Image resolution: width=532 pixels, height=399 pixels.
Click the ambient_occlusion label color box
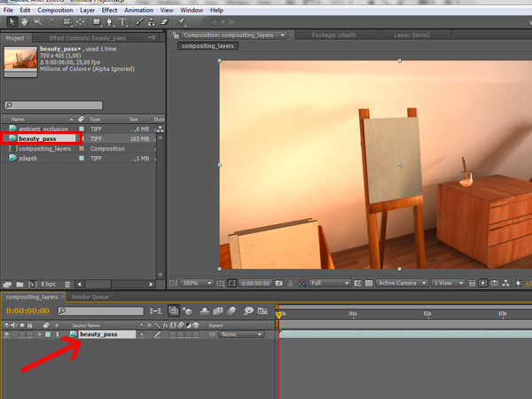pos(81,129)
